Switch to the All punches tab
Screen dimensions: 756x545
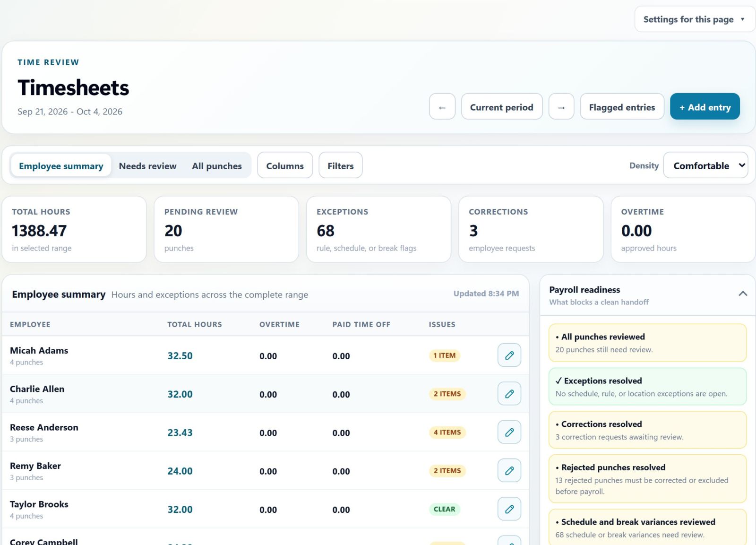[217, 166]
